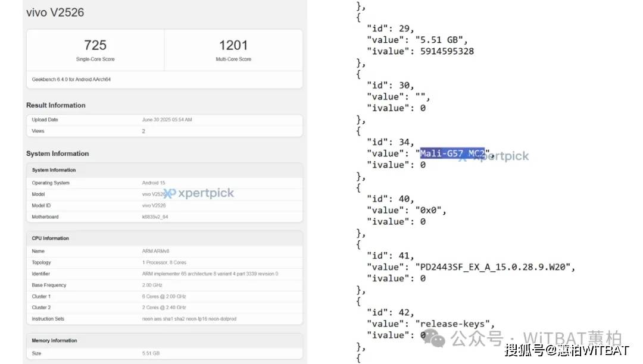Click the Views row label
643x364 pixels.
(x=38, y=131)
